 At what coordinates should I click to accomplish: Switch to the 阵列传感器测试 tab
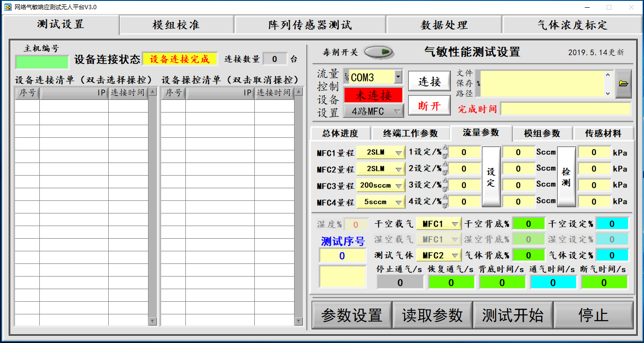(310, 25)
